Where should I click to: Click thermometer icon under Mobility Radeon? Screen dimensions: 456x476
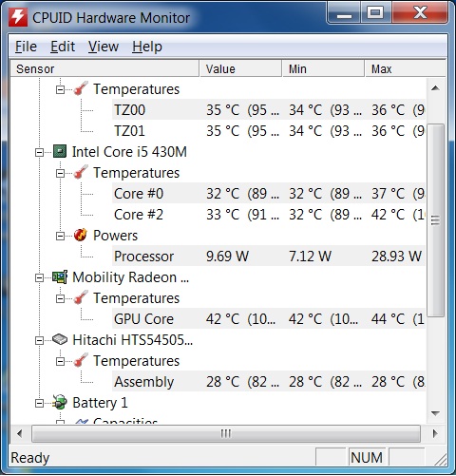click(x=81, y=297)
